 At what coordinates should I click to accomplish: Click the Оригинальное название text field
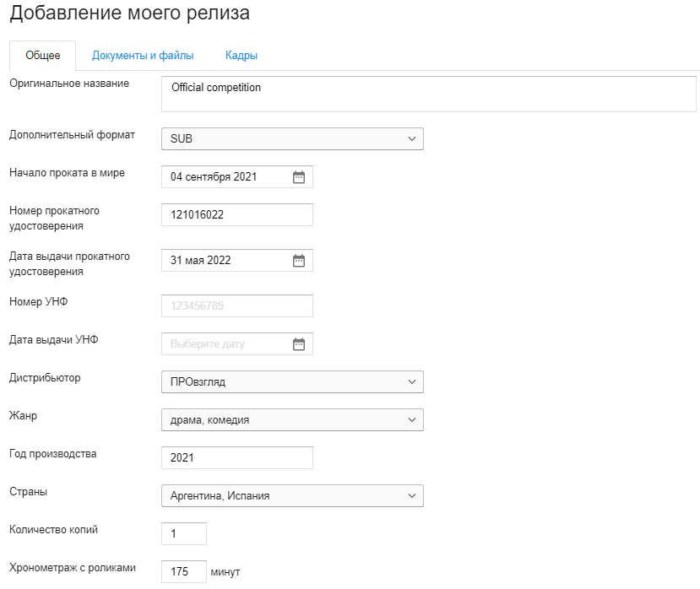(x=429, y=94)
